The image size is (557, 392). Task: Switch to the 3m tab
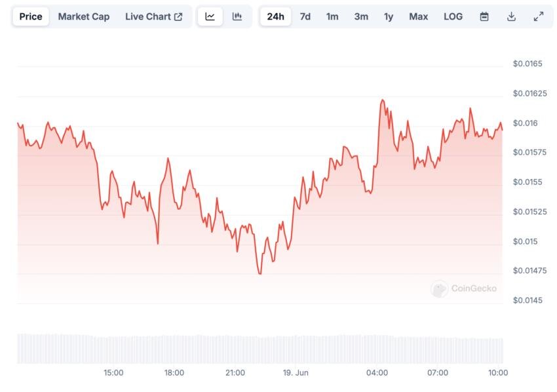tap(361, 16)
